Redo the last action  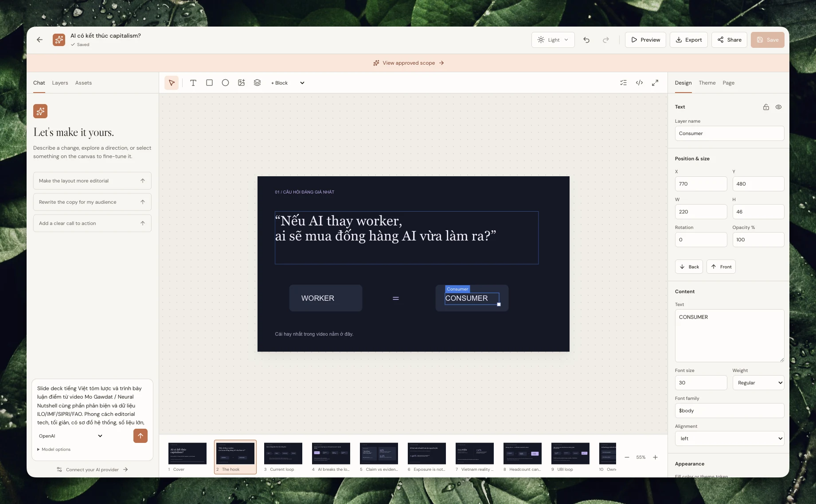(606, 40)
